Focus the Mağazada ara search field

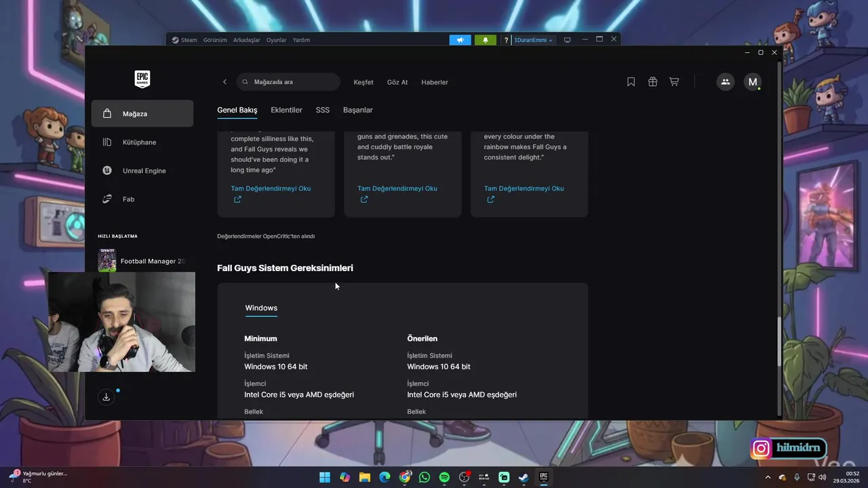(x=288, y=82)
